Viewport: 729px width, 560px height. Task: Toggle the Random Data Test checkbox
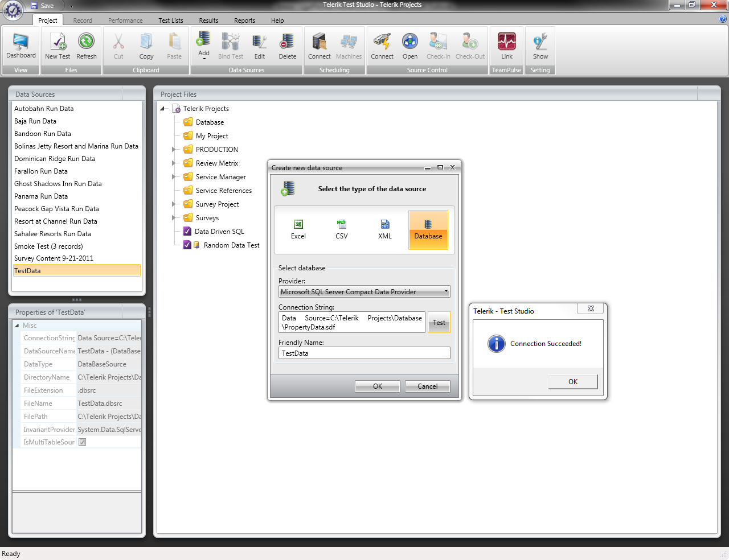[187, 245]
